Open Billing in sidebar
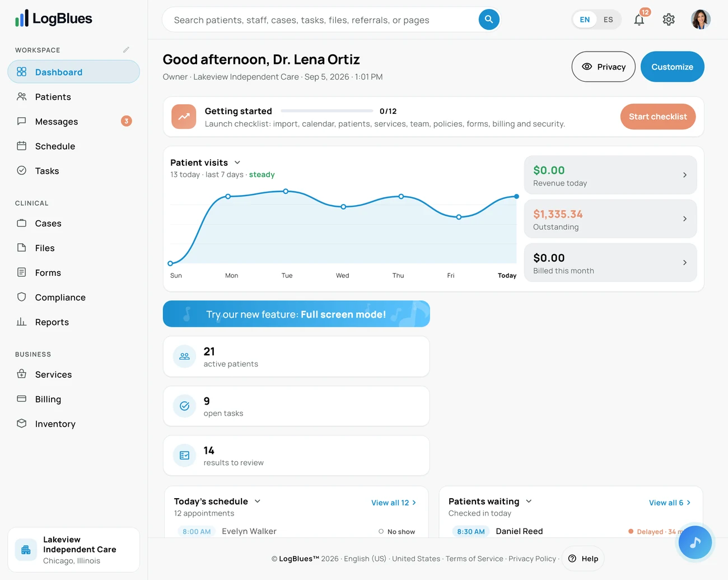728x580 pixels. pyautogui.click(x=73, y=399)
